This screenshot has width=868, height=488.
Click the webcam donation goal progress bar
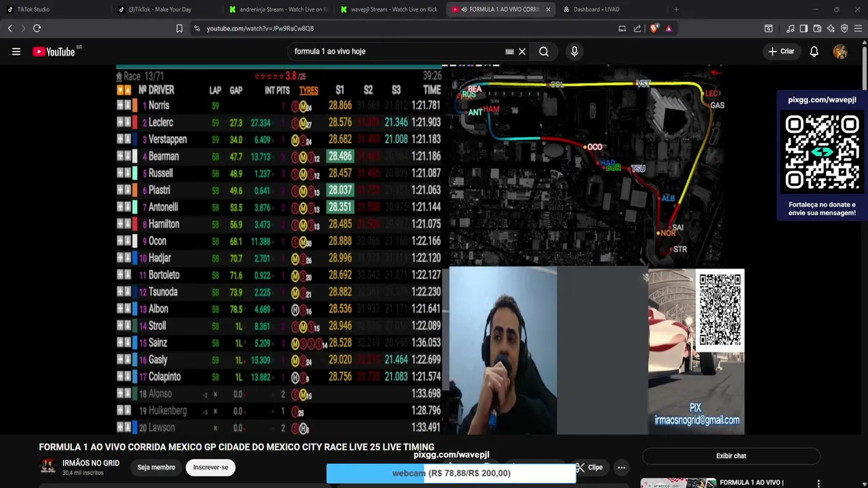click(451, 473)
